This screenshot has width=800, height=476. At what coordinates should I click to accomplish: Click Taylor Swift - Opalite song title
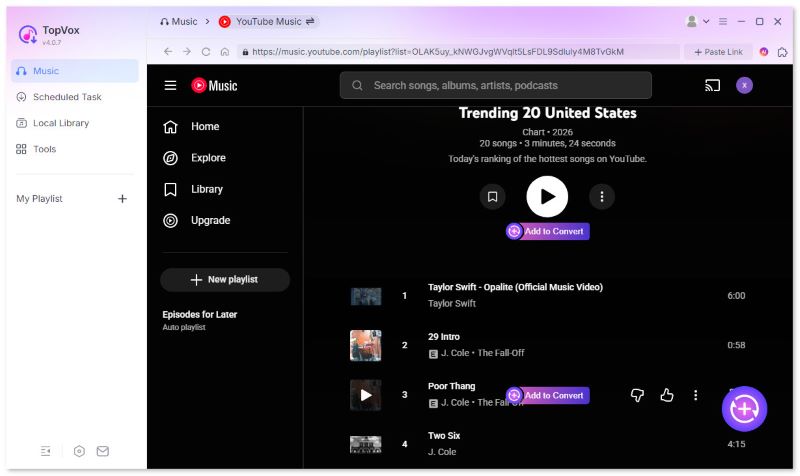point(515,287)
